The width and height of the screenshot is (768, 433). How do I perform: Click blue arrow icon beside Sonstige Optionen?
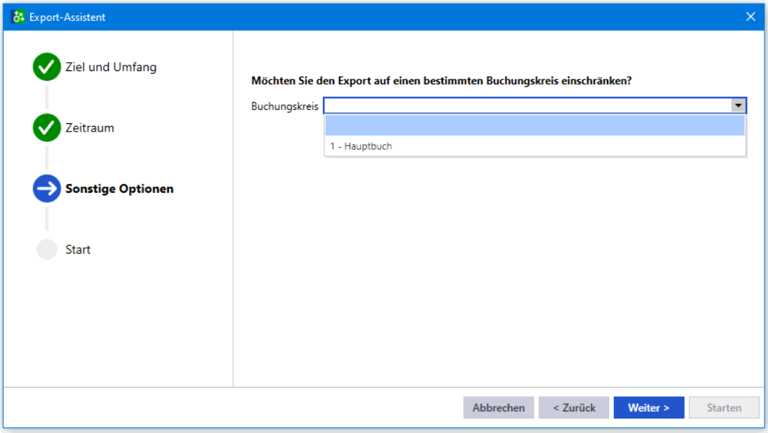click(47, 188)
